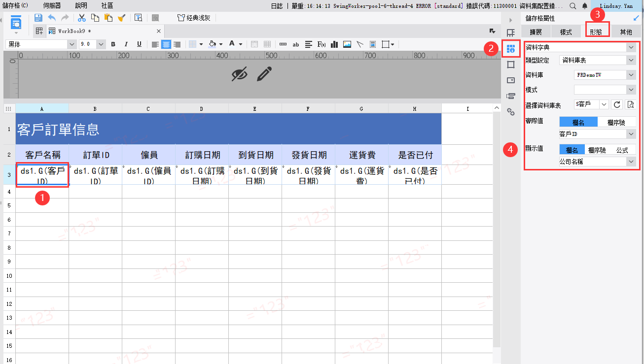Image resolution: width=644 pixels, height=364 pixels.
Task: Open floating element insert dropdown
Action: [392, 44]
